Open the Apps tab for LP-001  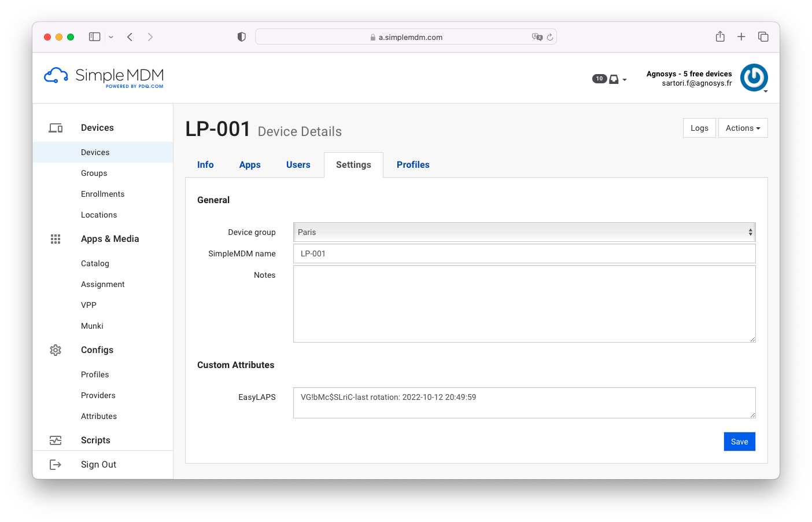pos(250,164)
